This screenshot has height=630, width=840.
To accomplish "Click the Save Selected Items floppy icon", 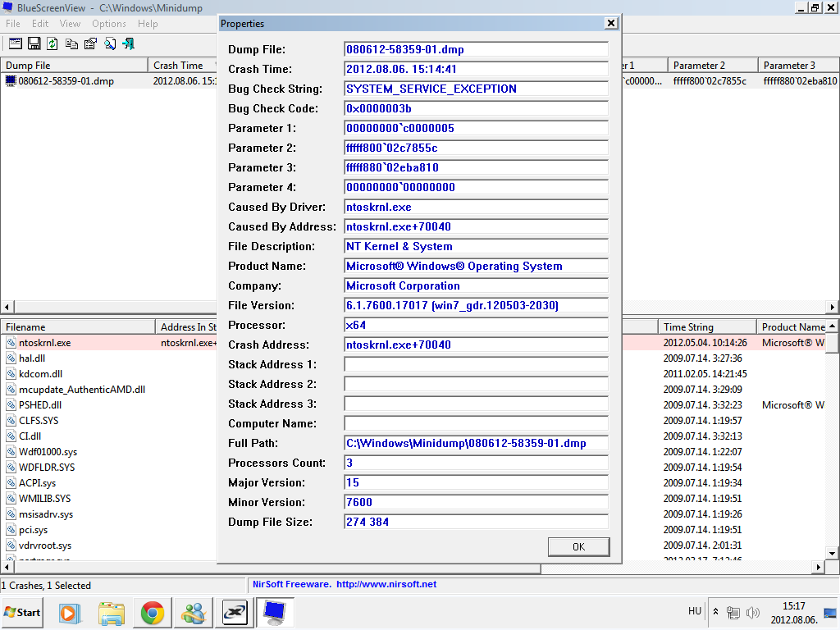I will tap(34, 44).
